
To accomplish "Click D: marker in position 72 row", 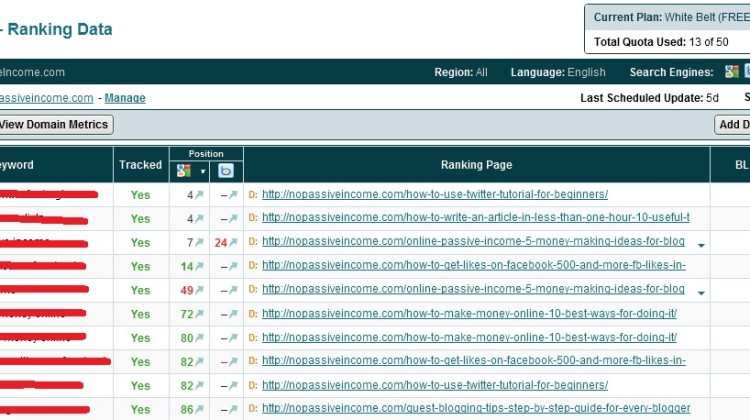I will (253, 314).
